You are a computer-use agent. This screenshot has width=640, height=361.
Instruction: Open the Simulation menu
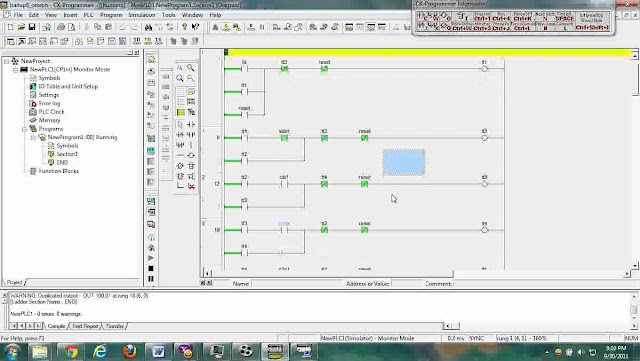142,15
